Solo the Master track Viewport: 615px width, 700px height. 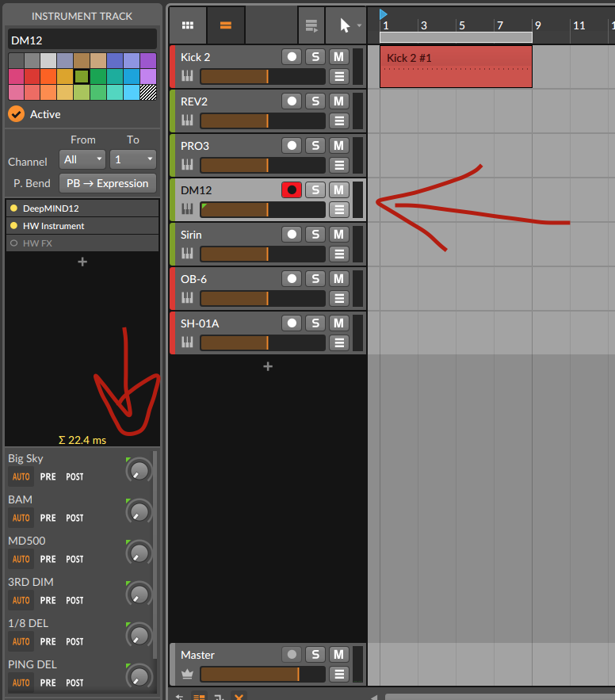[315, 655]
